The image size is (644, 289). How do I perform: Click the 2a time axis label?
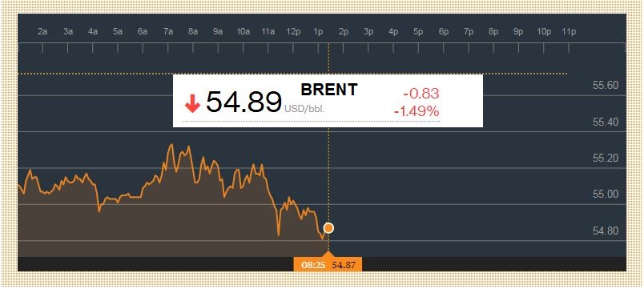click(42, 31)
